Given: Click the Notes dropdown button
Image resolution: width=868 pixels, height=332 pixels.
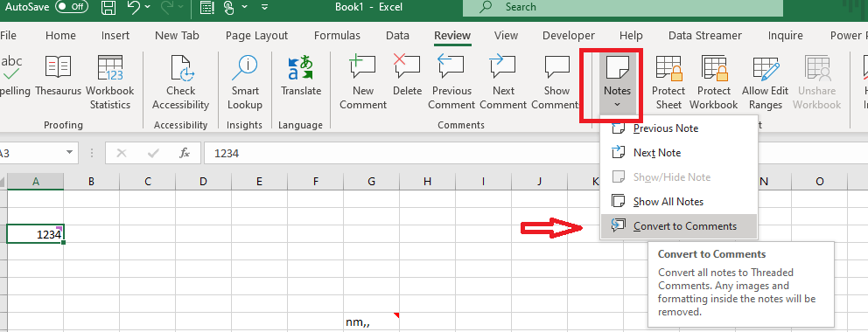Looking at the screenshot, I should (617, 82).
